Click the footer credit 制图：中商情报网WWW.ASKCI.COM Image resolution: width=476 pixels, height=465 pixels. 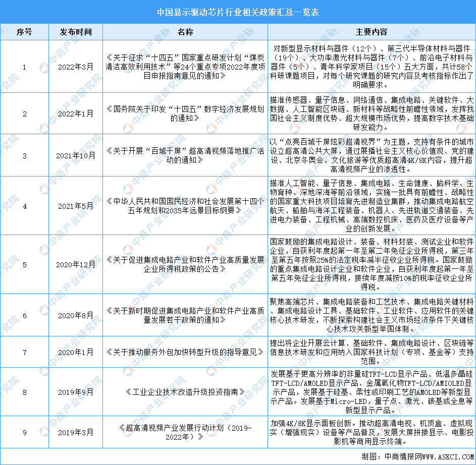coord(418,457)
